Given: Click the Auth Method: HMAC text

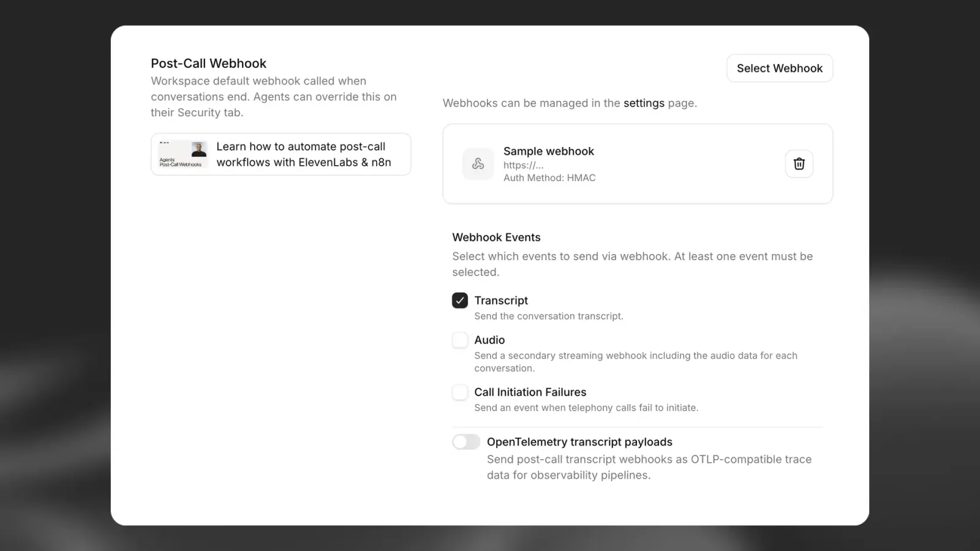Looking at the screenshot, I should point(549,178).
